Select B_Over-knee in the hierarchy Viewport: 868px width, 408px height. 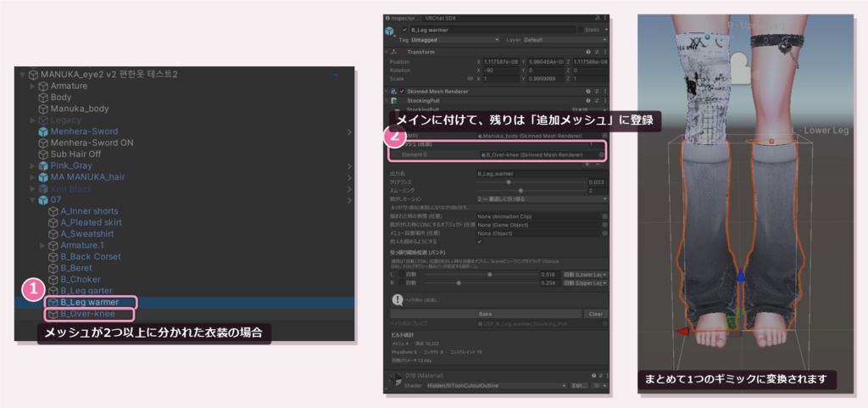coord(88,314)
